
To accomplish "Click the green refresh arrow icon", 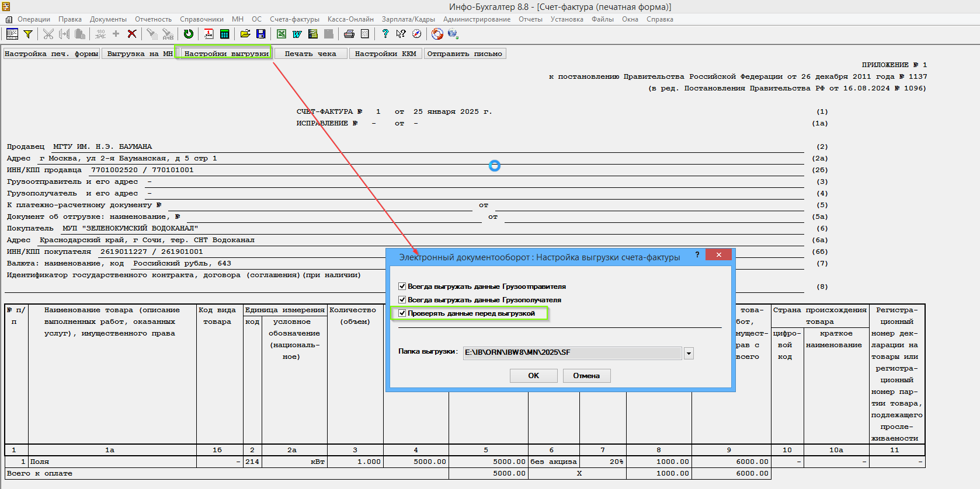I will 188,34.
